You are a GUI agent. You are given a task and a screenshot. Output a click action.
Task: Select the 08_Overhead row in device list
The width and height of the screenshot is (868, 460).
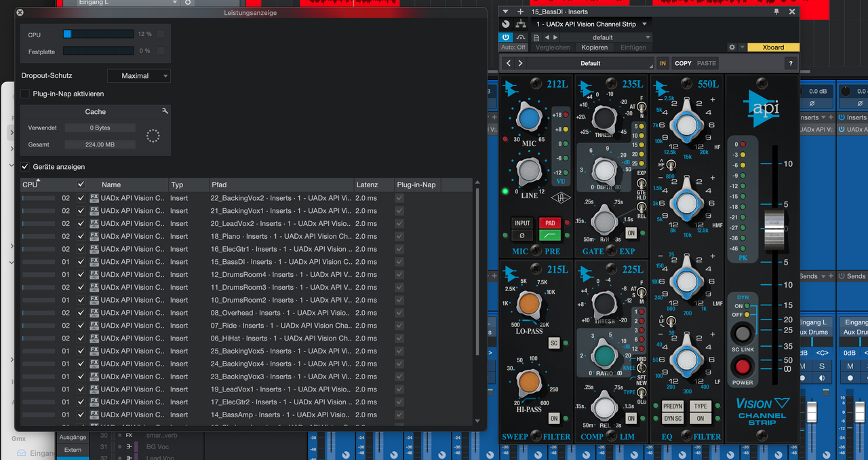pyautogui.click(x=247, y=313)
